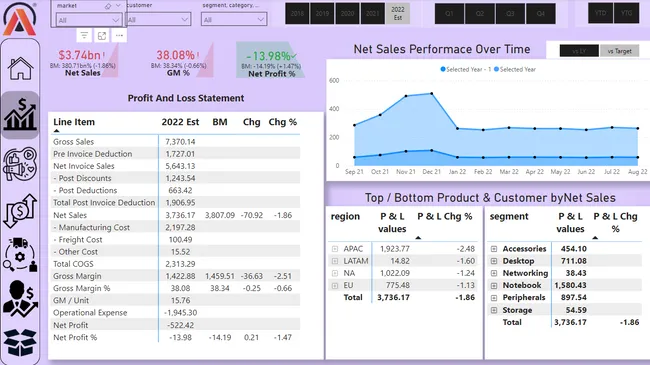The width and height of the screenshot is (650, 365).
Task: Expand the Notebook segment row
Action: 494,285
